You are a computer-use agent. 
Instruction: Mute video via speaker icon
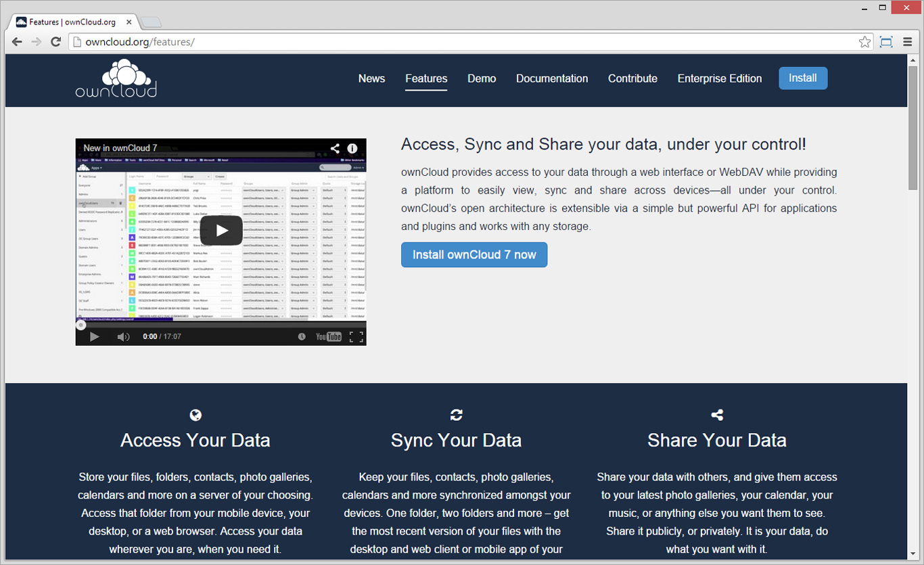(x=123, y=336)
